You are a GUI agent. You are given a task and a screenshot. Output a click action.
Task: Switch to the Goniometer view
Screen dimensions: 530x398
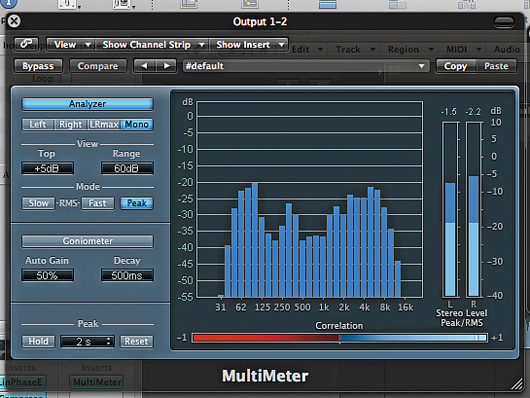88,241
